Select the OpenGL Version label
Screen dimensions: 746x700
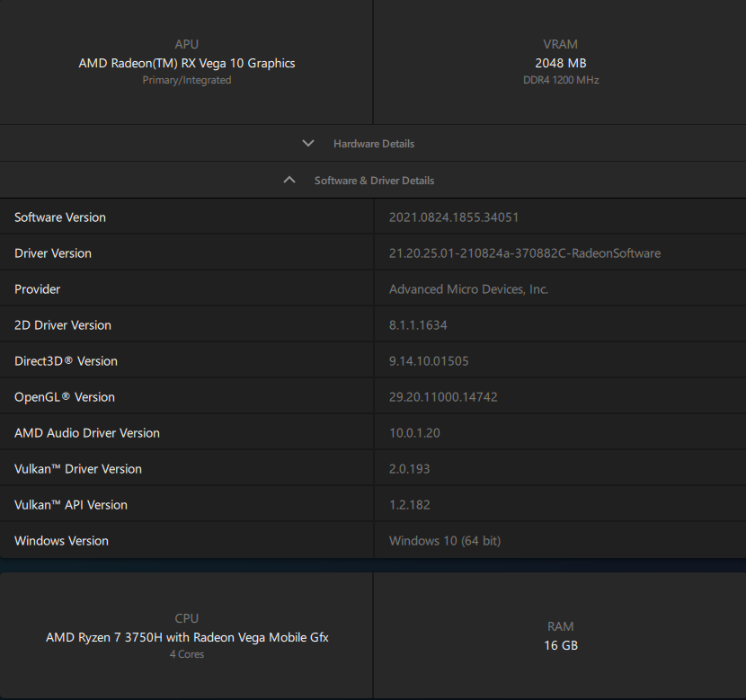click(64, 397)
